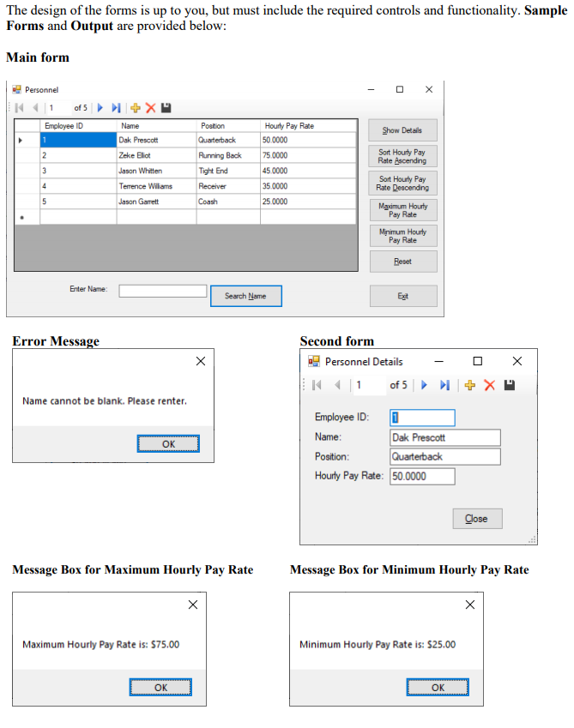Viewport: 574px width, 728px height.
Task: Click Minimum Hourly Pay Rate button
Action: click(403, 236)
